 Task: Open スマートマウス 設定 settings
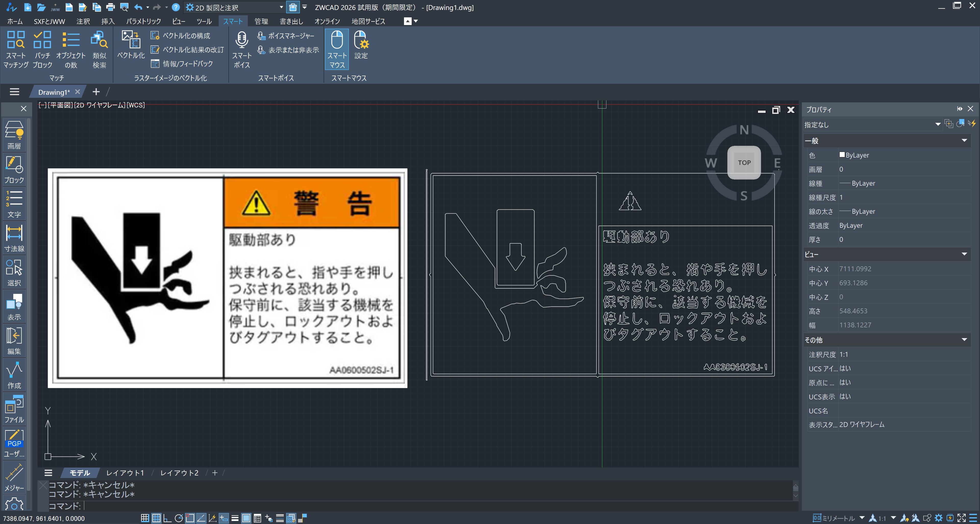click(361, 45)
